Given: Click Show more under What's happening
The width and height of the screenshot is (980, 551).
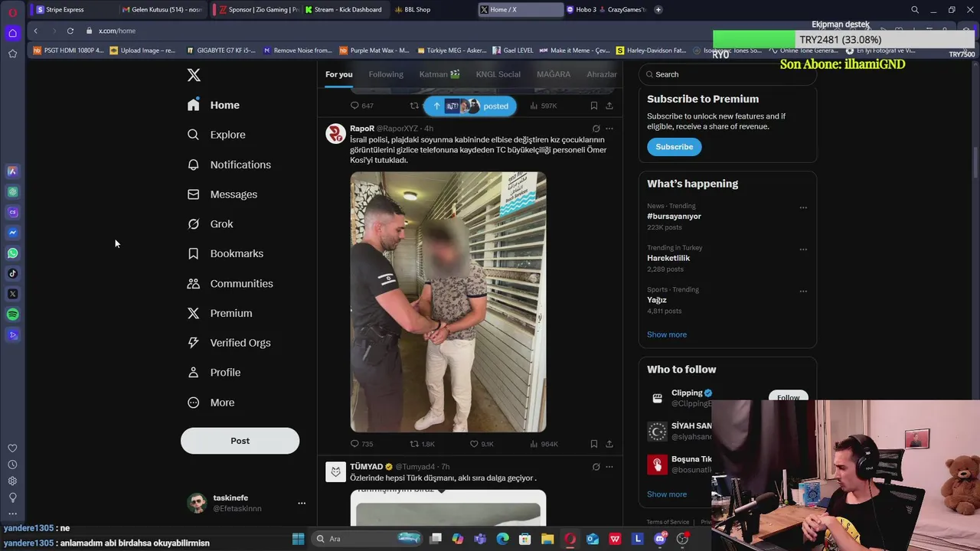Looking at the screenshot, I should coord(667,334).
